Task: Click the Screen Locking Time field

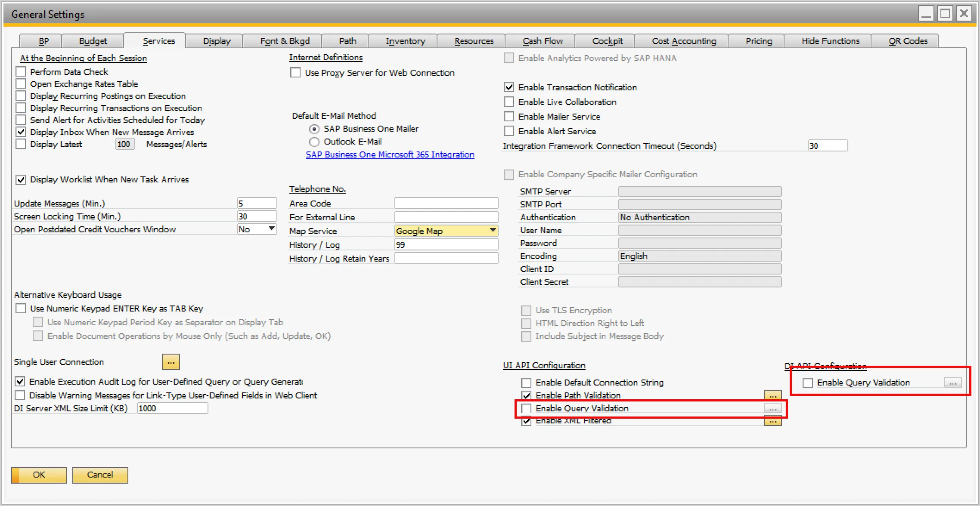Action: [257, 216]
